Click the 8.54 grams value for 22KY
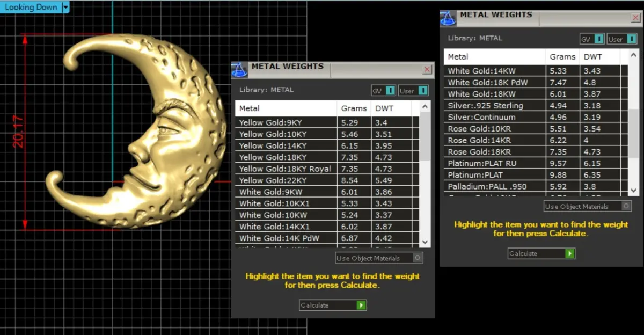 pos(349,180)
